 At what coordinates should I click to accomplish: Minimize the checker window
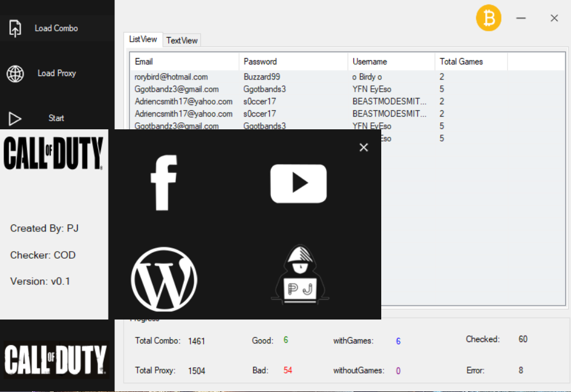(x=521, y=18)
